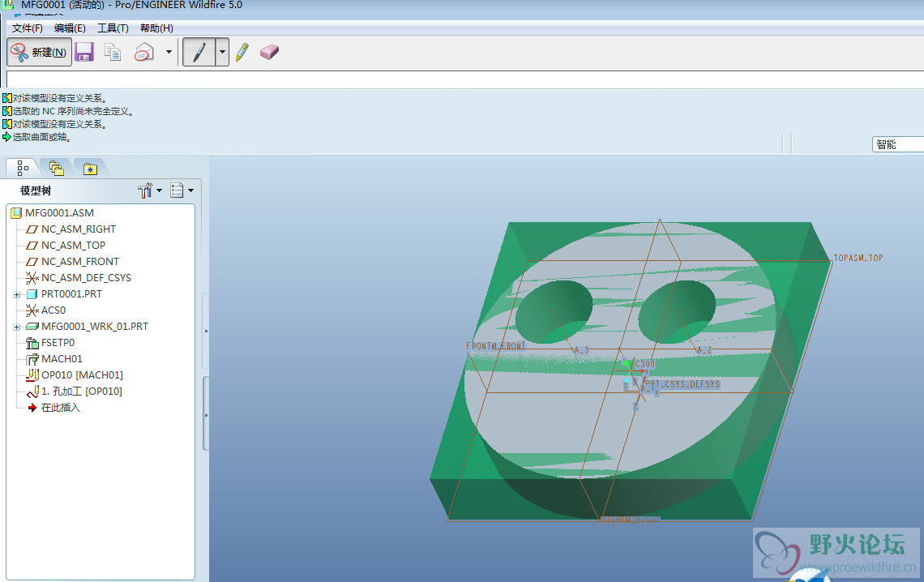
Task: Switch to the model tree navigator tab
Action: [x=23, y=169]
